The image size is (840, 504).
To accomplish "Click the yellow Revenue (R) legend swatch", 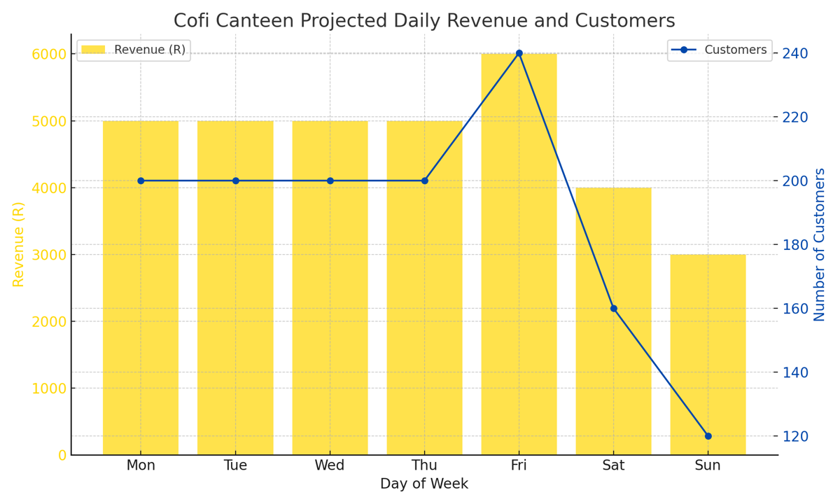I will [93, 50].
